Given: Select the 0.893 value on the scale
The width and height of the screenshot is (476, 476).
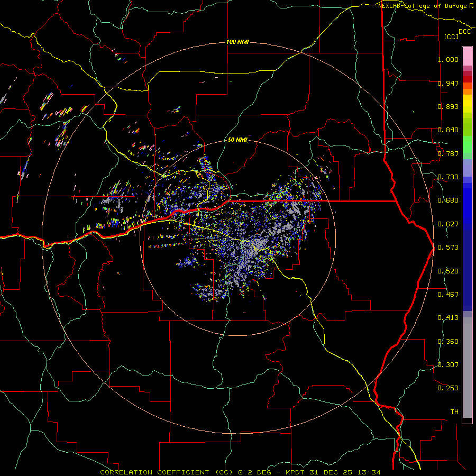Looking at the screenshot, I should pos(448,106).
